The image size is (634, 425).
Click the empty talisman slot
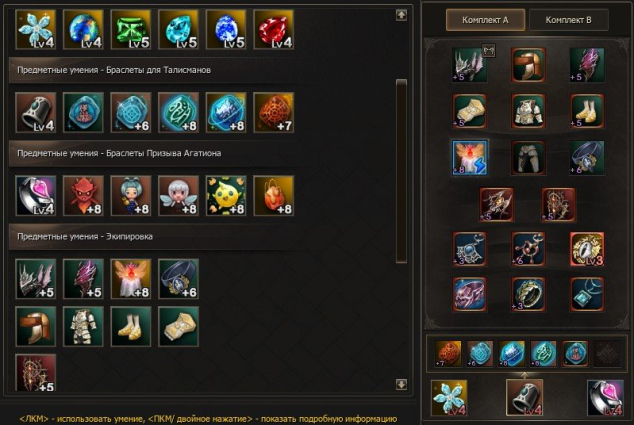[x=607, y=353]
